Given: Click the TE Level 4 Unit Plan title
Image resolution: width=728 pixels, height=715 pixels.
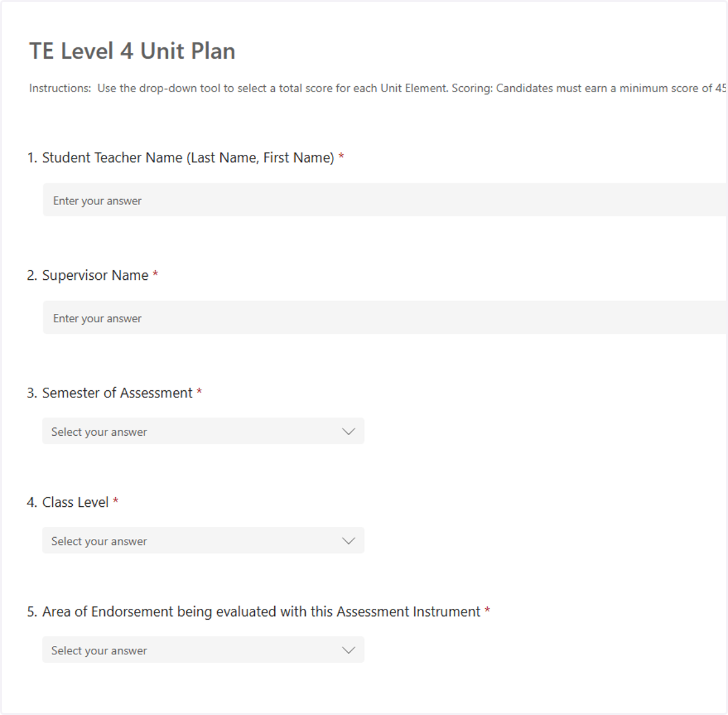Looking at the screenshot, I should tap(132, 51).
